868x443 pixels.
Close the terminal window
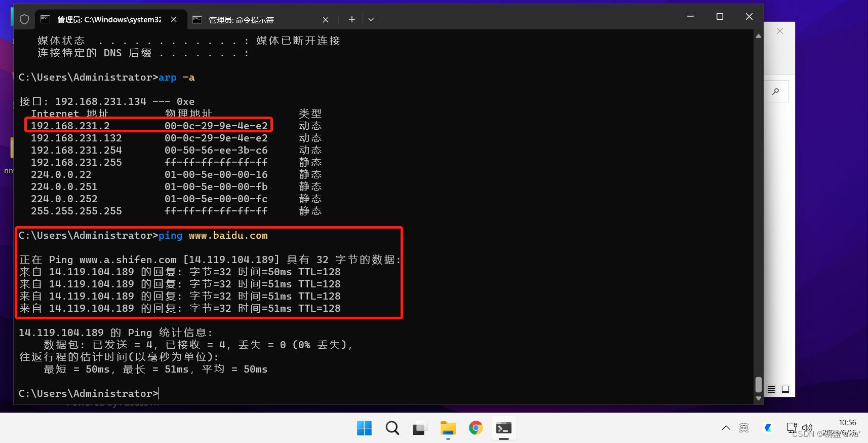[x=749, y=17]
